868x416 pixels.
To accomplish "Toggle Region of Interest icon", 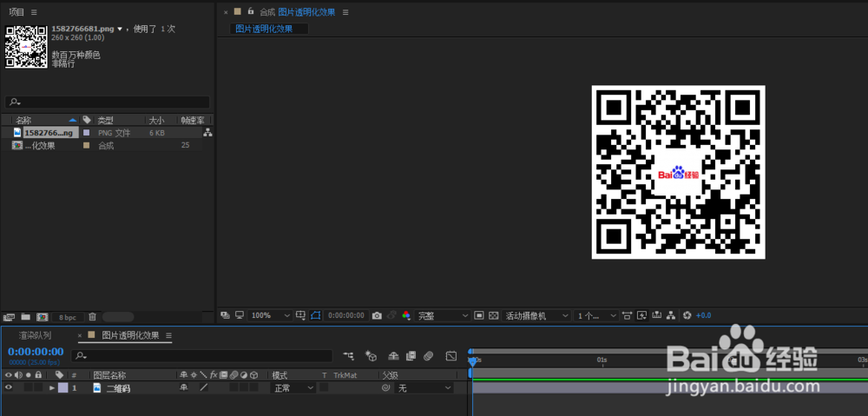I will coord(479,315).
